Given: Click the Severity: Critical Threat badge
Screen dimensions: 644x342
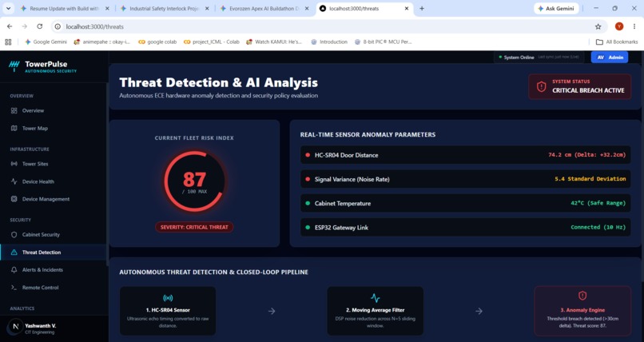Looking at the screenshot, I should click(x=194, y=227).
